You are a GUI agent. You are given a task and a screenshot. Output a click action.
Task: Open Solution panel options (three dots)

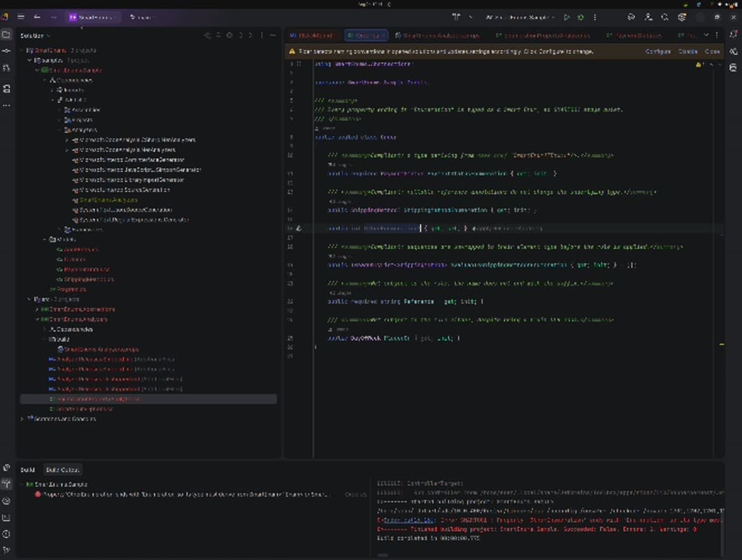tap(262, 36)
